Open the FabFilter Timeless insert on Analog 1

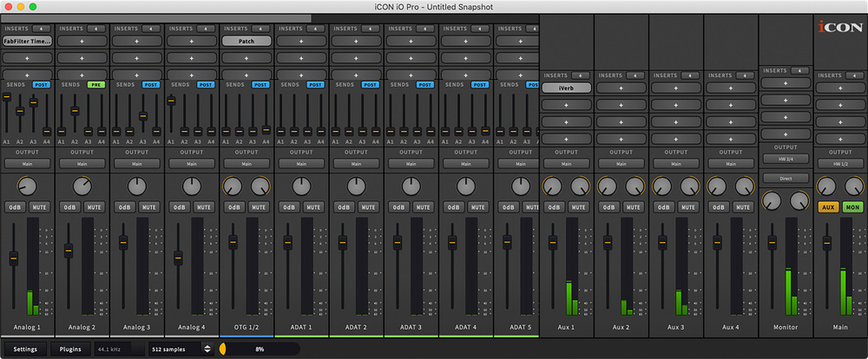coord(27,41)
